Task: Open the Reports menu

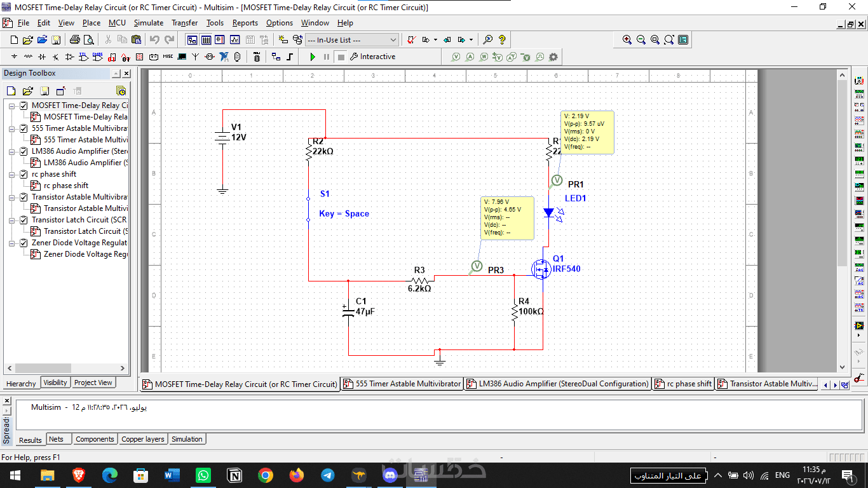Action: 245,23
